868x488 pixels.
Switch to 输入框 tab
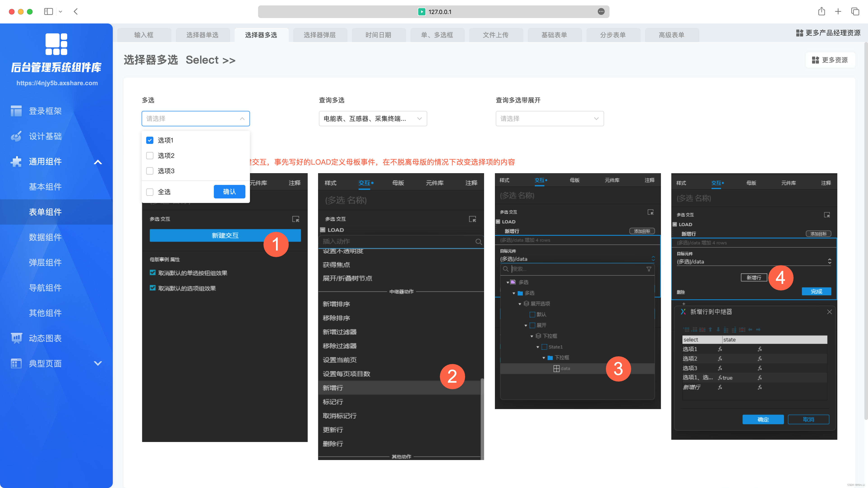[144, 35]
